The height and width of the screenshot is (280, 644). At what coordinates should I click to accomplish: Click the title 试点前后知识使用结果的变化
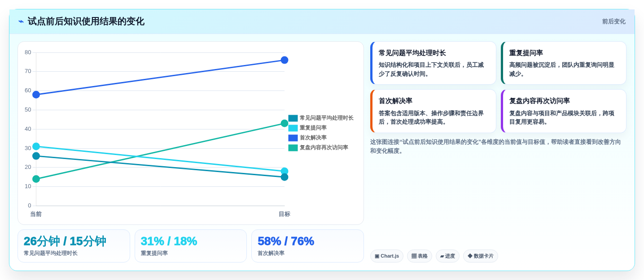86,22
